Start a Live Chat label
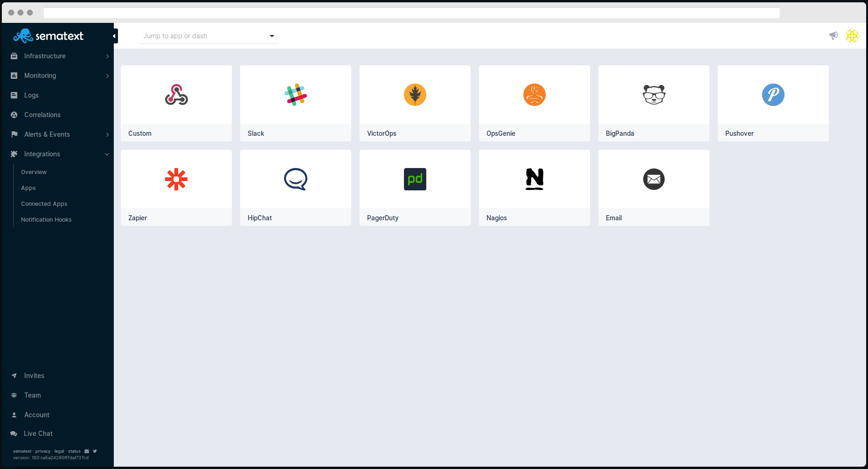This screenshot has height=469, width=868. [x=38, y=434]
